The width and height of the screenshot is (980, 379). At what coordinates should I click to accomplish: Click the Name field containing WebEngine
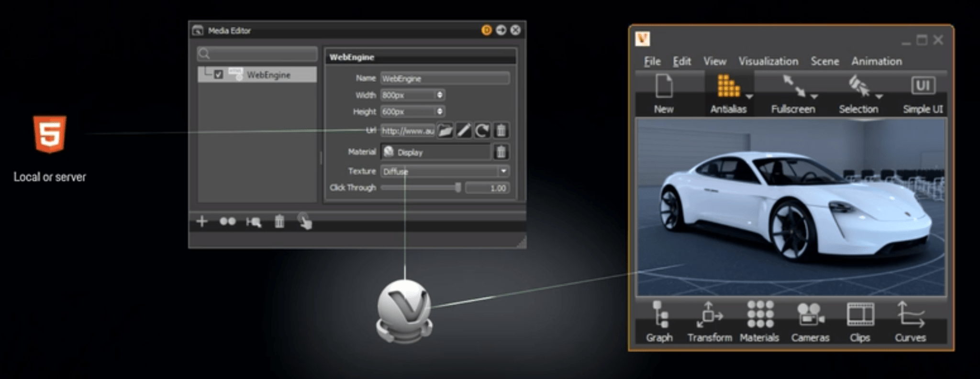[x=445, y=78]
